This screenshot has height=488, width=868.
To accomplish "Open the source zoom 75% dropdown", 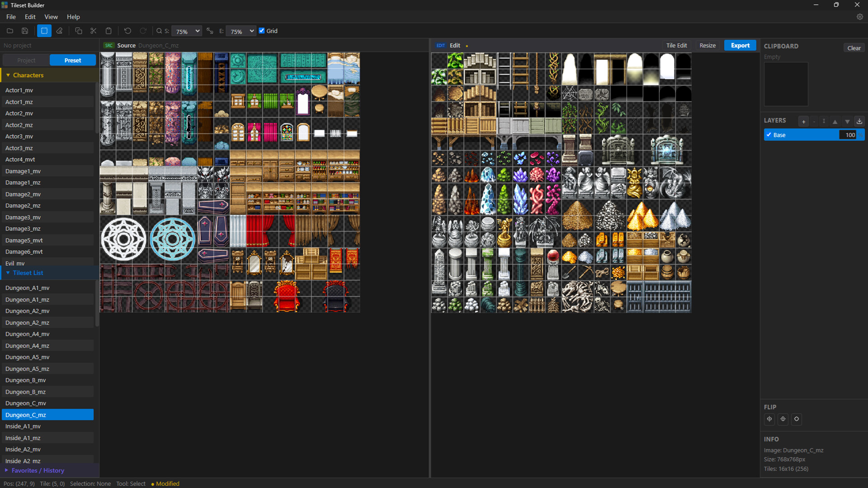I will (x=187, y=31).
